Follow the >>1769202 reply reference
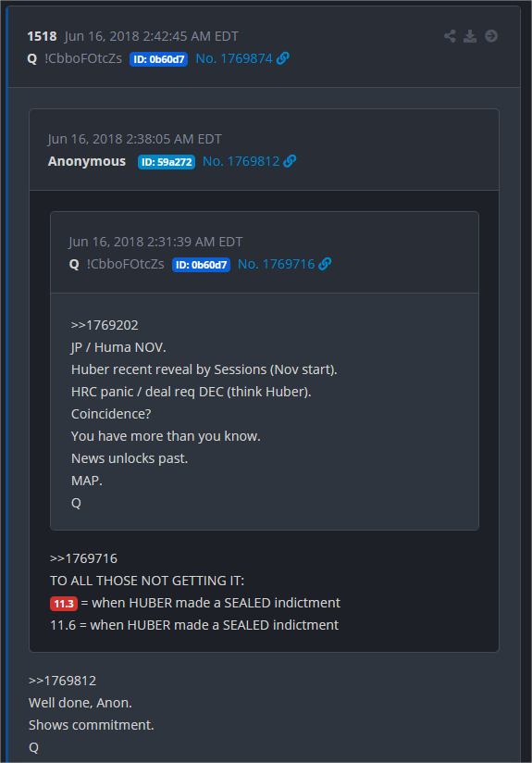Screen dimensions: 532x763 [105, 325]
